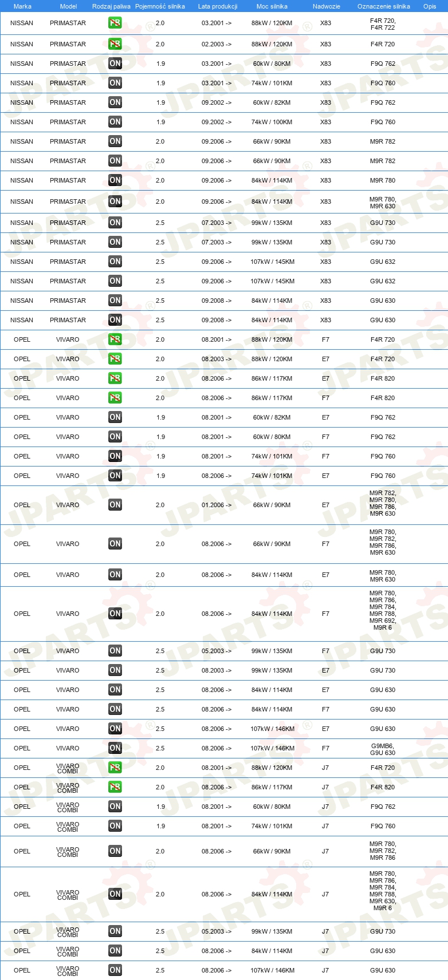Click the G9MB6, G9U 630 engine code cell

pos(383,749)
